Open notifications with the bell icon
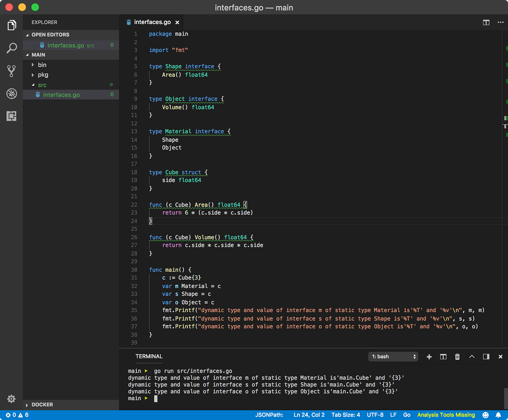This screenshot has width=508, height=420. pos(499,415)
